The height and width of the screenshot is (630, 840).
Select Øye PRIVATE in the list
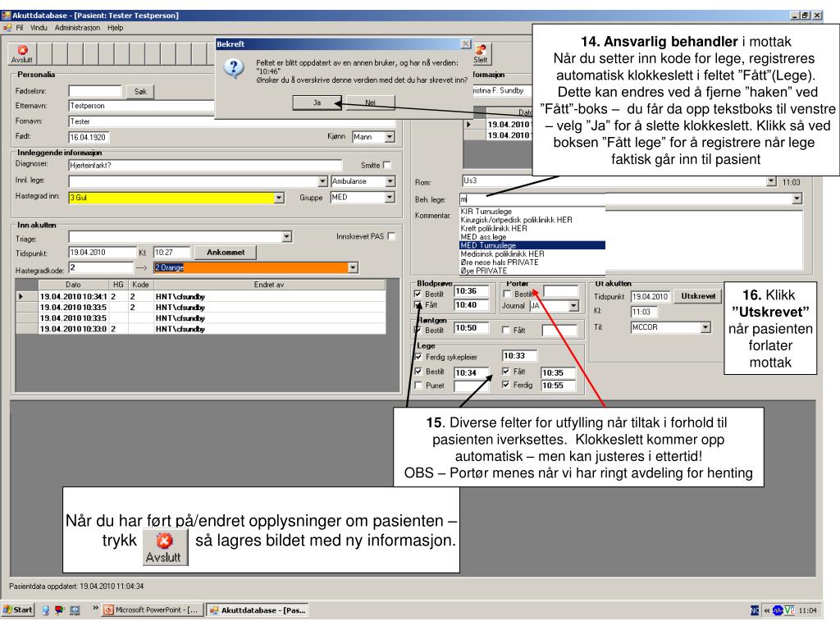(532, 271)
